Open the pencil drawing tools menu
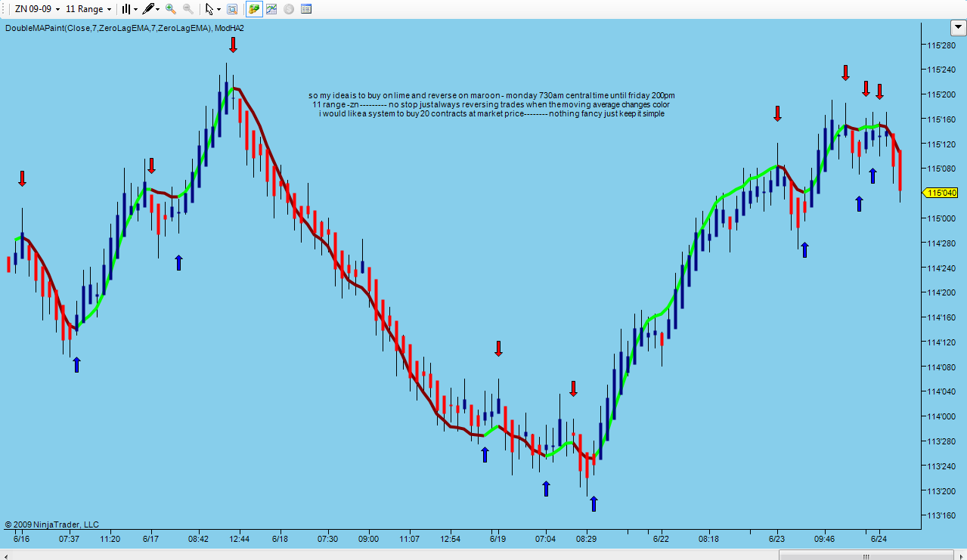The width and height of the screenshot is (967, 560). click(151, 9)
